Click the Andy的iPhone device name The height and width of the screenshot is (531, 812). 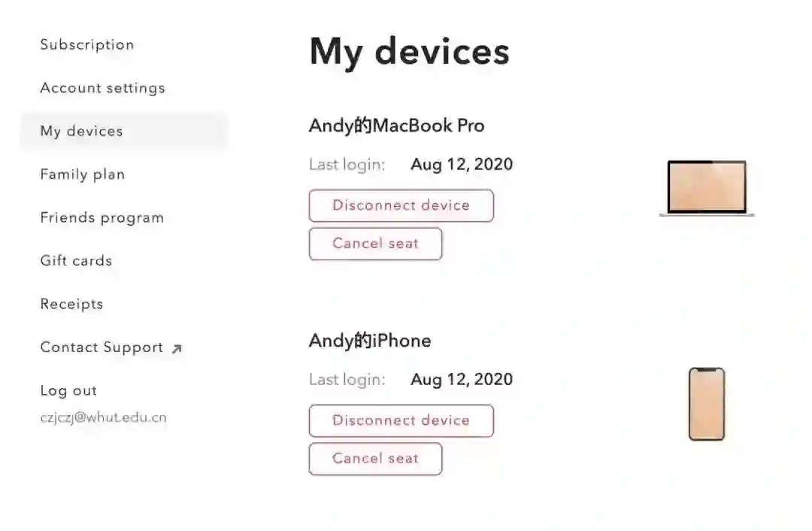click(370, 341)
